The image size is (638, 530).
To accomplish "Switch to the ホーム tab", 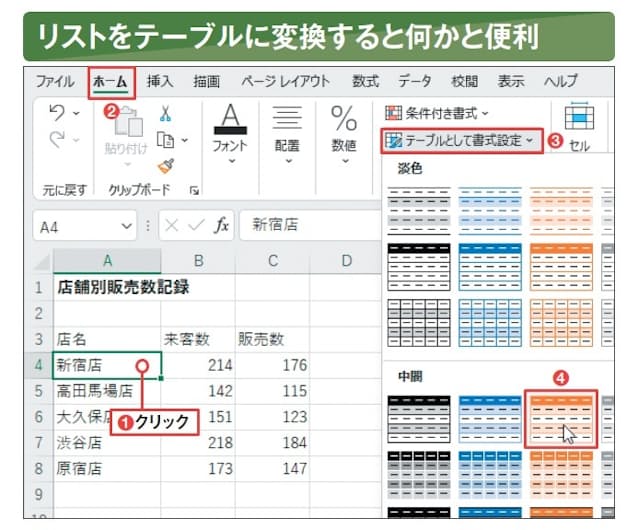I will pyautogui.click(x=110, y=82).
